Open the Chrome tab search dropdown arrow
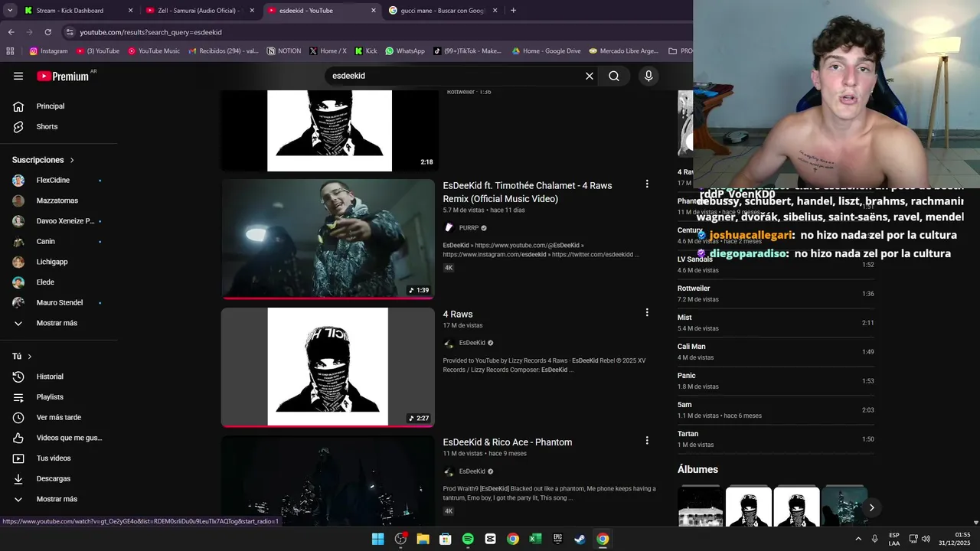This screenshot has height=551, width=980. [10, 11]
